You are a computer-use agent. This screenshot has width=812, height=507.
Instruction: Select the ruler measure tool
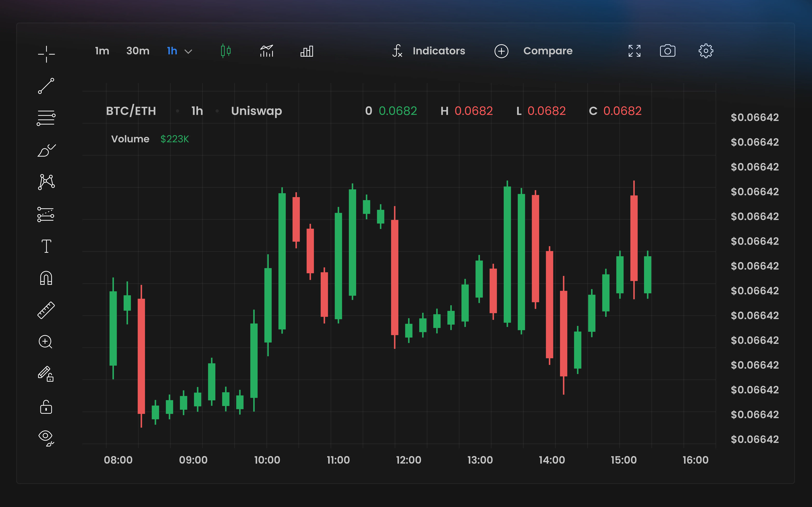[x=46, y=310]
